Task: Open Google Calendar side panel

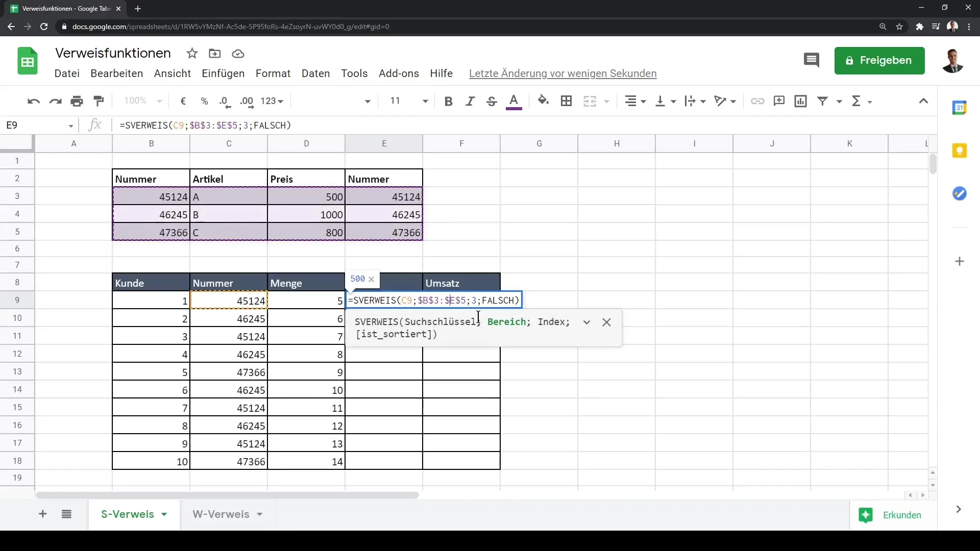Action: point(960,108)
